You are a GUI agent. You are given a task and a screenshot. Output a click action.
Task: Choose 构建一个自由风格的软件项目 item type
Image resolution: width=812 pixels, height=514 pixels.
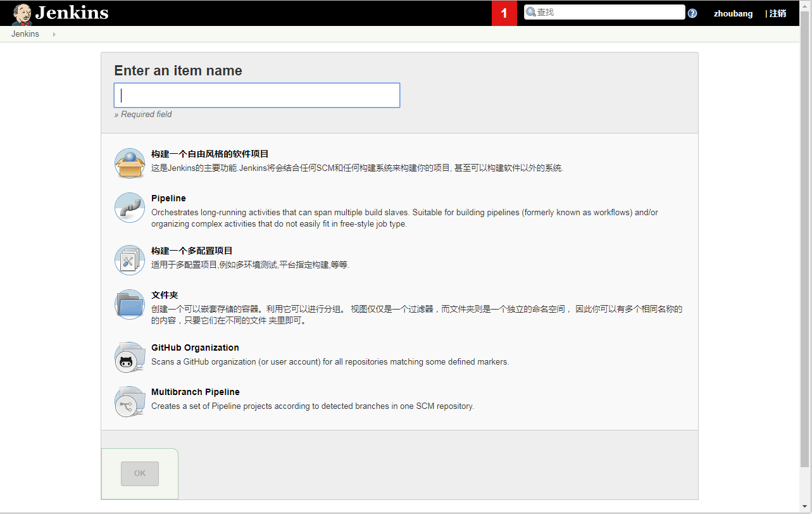(210, 154)
